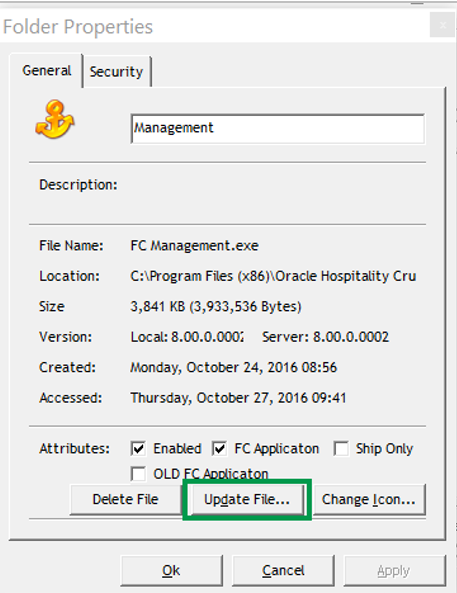Close the Folder Properties dialog
Image resolution: width=457 pixels, height=593 pixels.
pos(442,25)
